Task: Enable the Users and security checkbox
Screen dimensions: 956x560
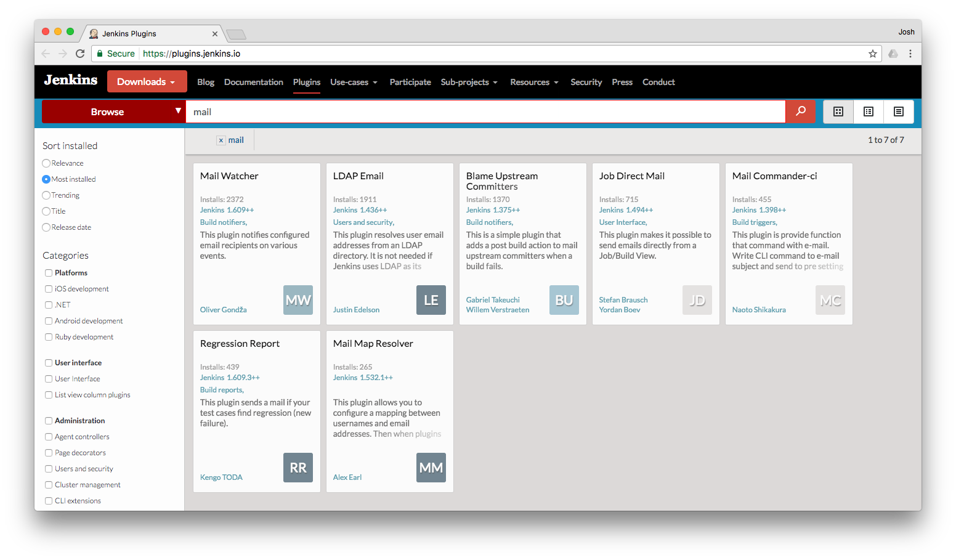Action: [49, 469]
